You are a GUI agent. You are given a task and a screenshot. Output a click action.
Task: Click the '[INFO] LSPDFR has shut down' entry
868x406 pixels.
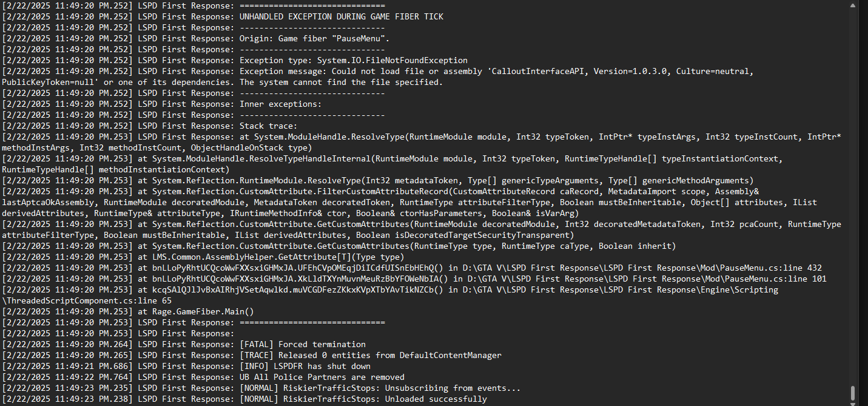point(304,366)
